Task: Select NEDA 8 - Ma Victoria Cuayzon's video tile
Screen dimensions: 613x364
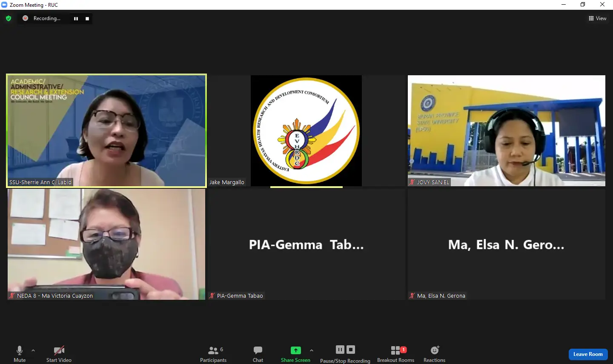Action: pos(106,245)
